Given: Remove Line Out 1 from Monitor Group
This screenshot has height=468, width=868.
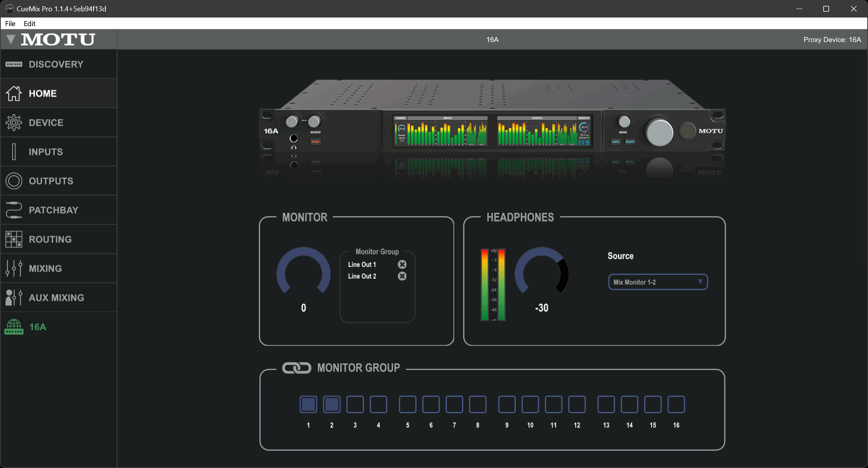Looking at the screenshot, I should pos(402,265).
